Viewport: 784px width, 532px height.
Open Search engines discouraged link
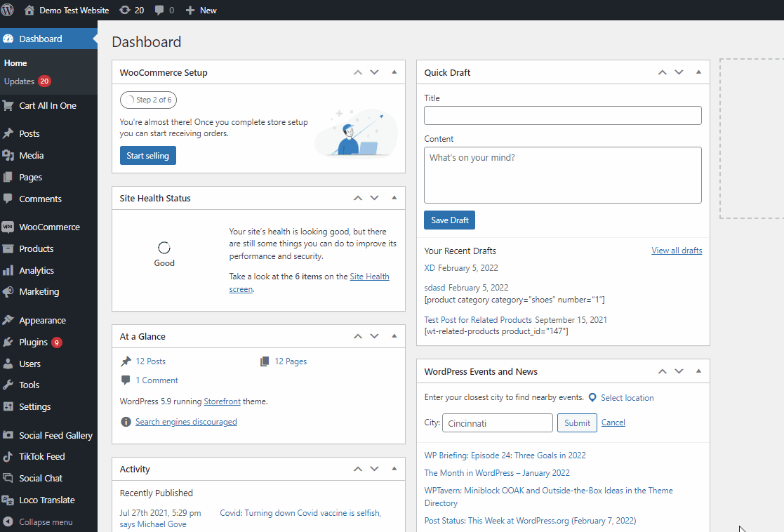coord(186,422)
